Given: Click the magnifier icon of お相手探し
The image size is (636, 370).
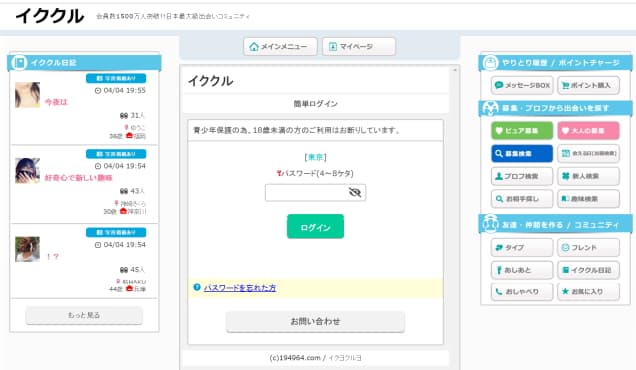Looking at the screenshot, I should 499,199.
